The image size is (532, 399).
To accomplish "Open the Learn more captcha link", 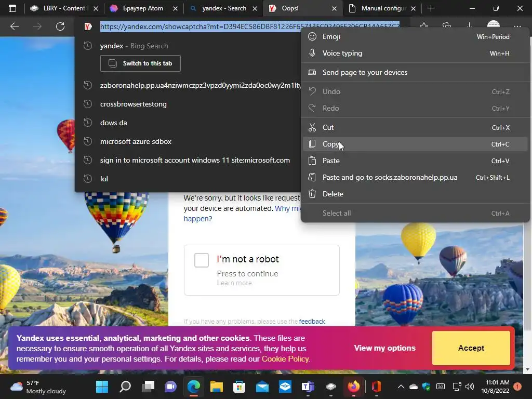I will 234,283.
